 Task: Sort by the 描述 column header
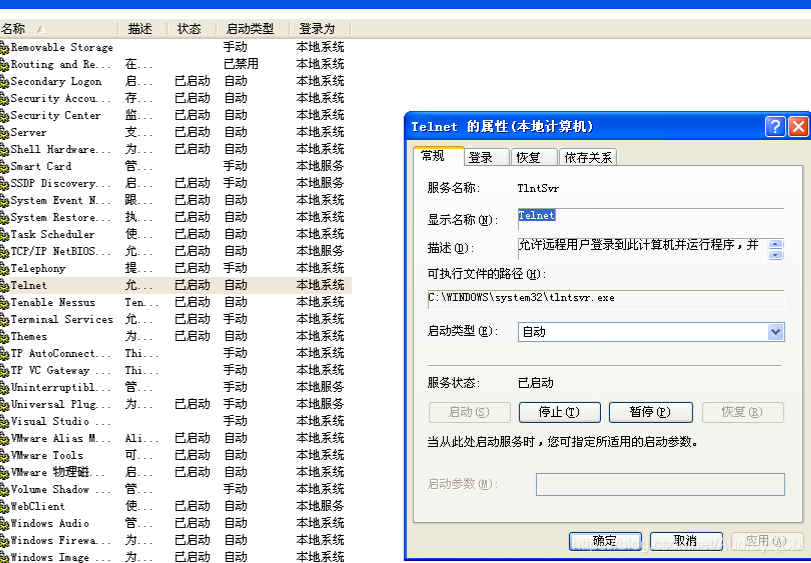pos(143,28)
